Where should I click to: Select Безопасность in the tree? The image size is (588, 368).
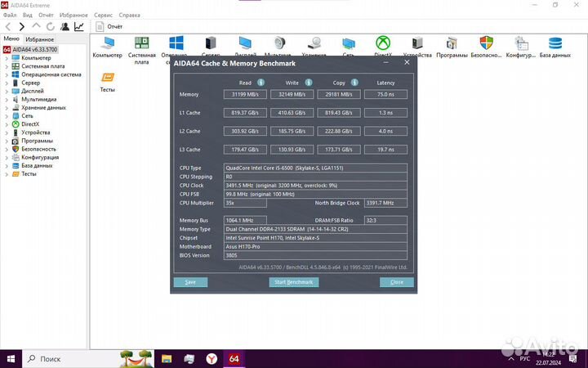click(x=38, y=149)
